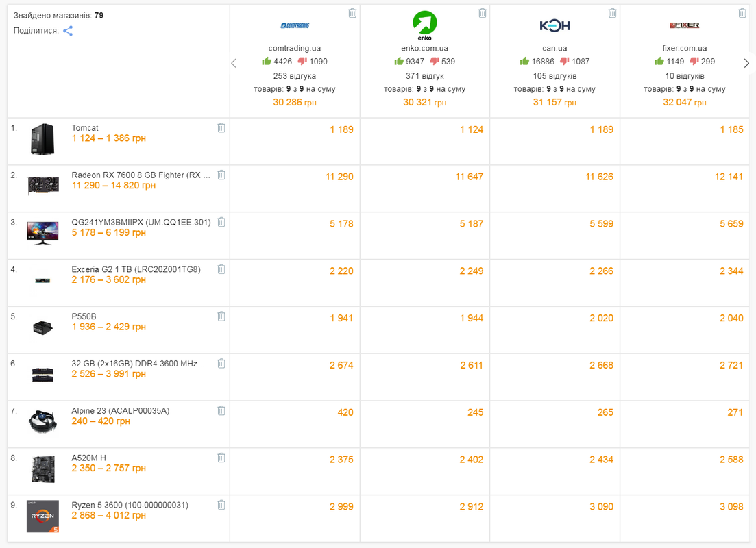Screen dimensions: 756x548
Task: Delete Exceria G2 1 TB row
Action: click(x=221, y=269)
